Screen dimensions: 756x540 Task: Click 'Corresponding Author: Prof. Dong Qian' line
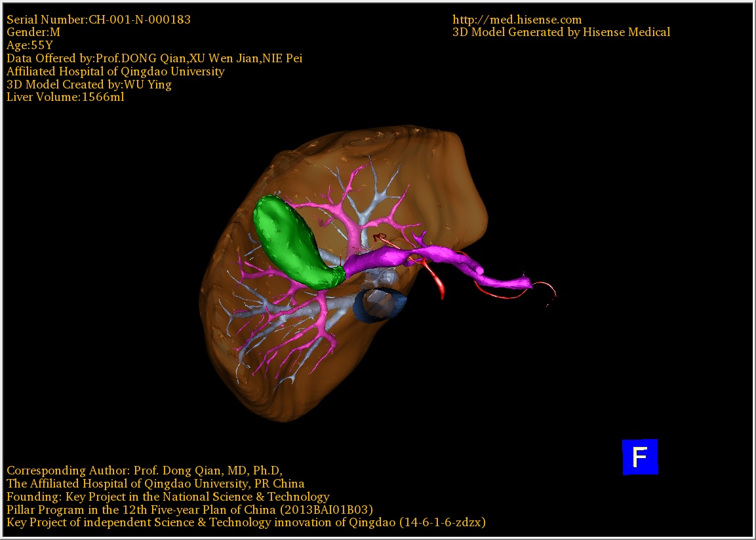point(145,471)
